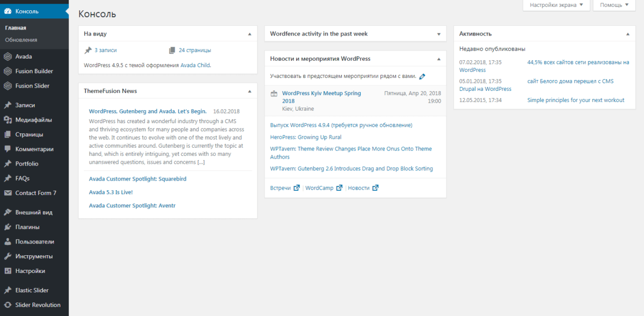Open the Плагины menu label

[x=27, y=227]
